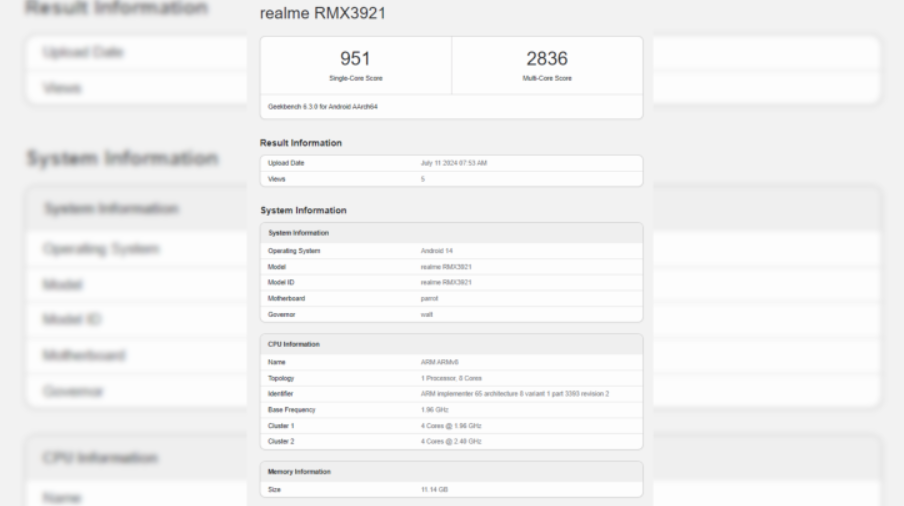
Task: Click the CPU Information table header
Action: point(293,344)
